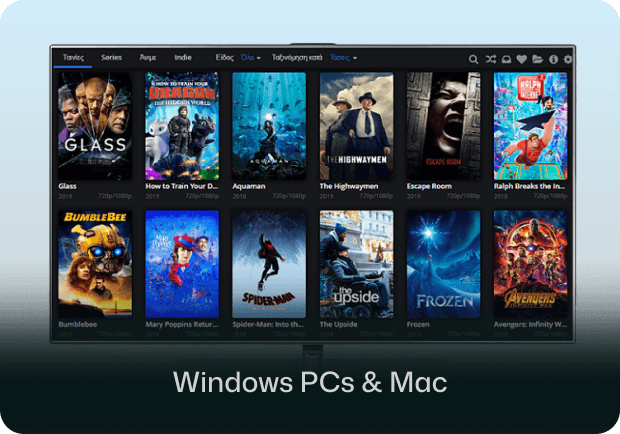This screenshot has width=620, height=434.
Task: Click 'The Highwaymen' title text
Action: (349, 186)
